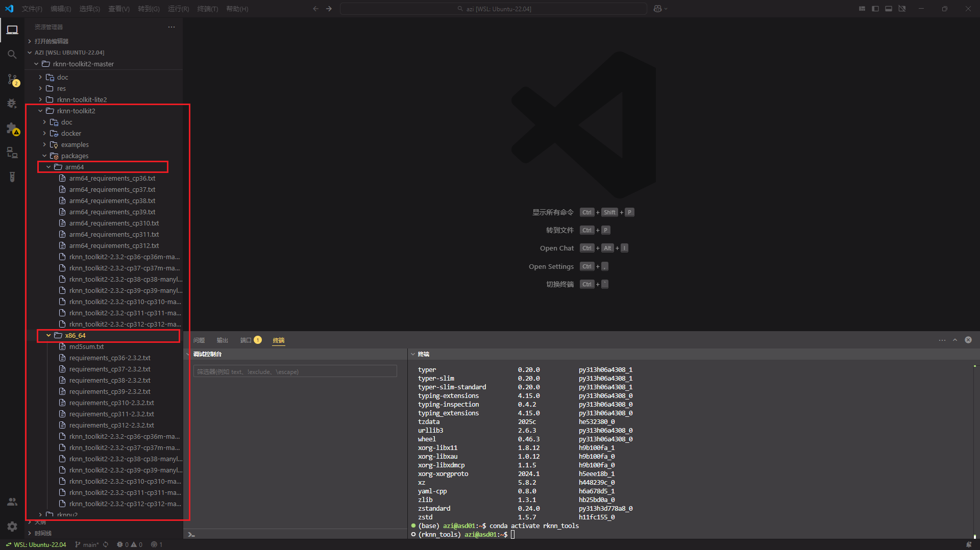The image size is (980, 550).
Task: Switch to the 输出 panel tab
Action: click(222, 340)
